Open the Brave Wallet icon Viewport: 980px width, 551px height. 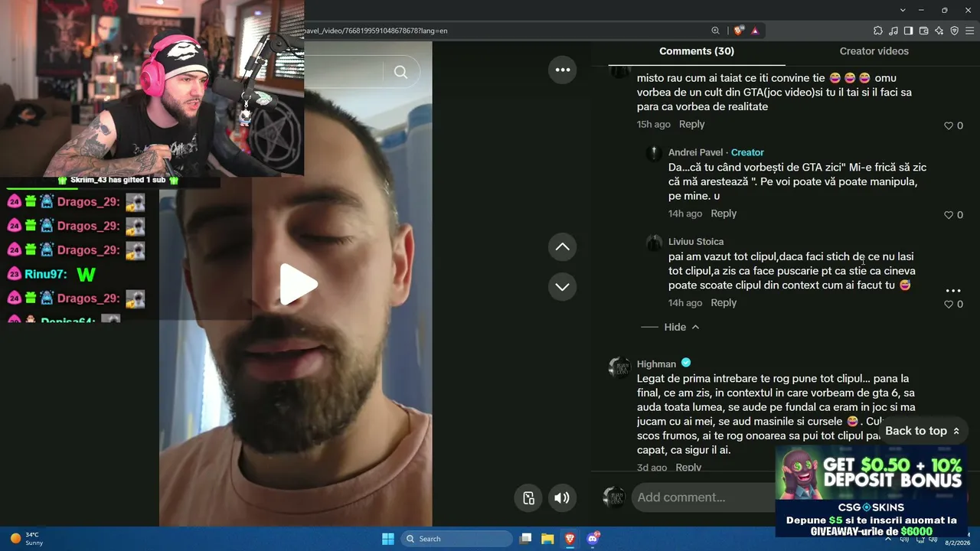pos(923,31)
